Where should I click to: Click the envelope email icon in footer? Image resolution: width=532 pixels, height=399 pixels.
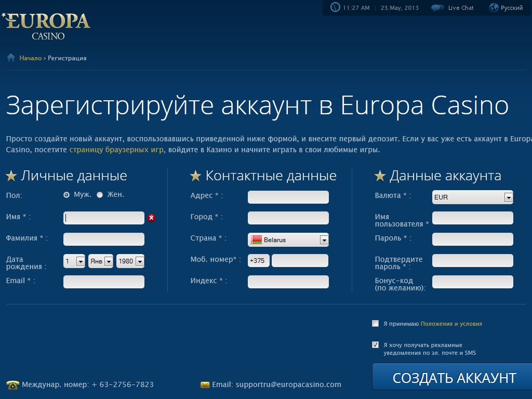pyautogui.click(x=205, y=384)
